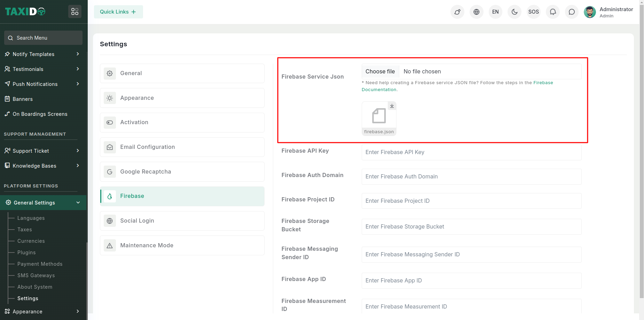Expand the Push Notifications submenu
Screen dimensions: 644x320
coord(42,84)
